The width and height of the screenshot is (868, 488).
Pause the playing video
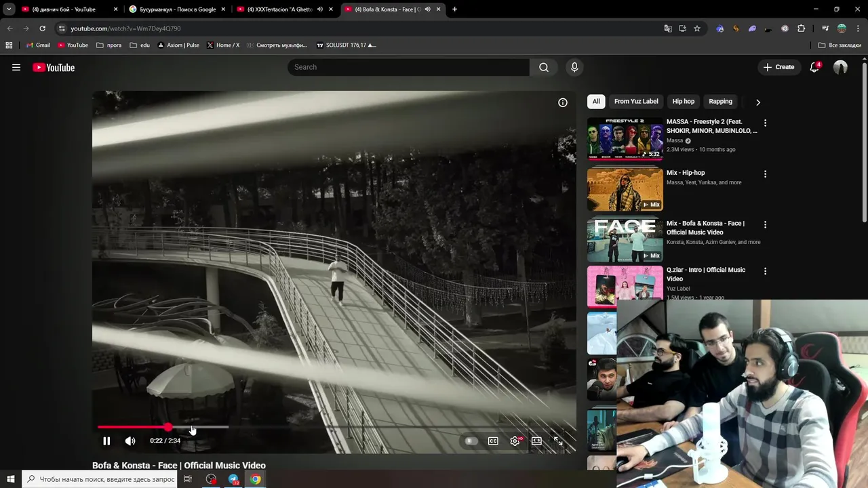click(106, 441)
